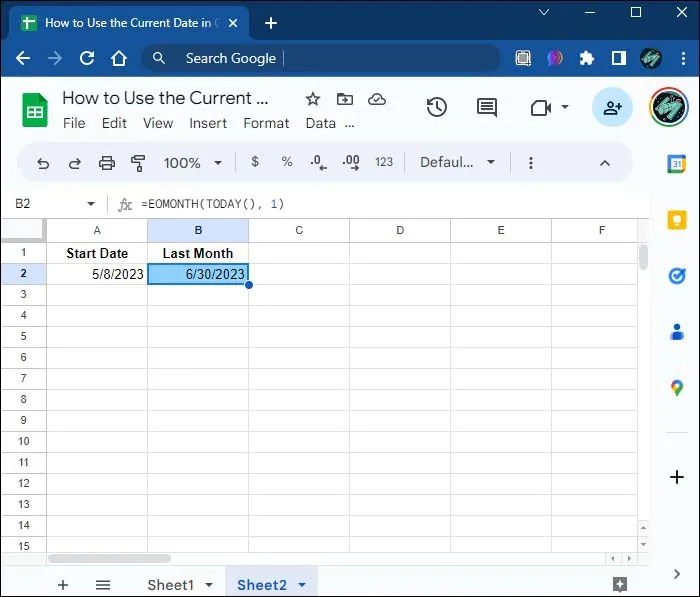This screenshot has height=597, width=700.
Task: Click the undo arrow in toolbar
Action: tap(43, 163)
